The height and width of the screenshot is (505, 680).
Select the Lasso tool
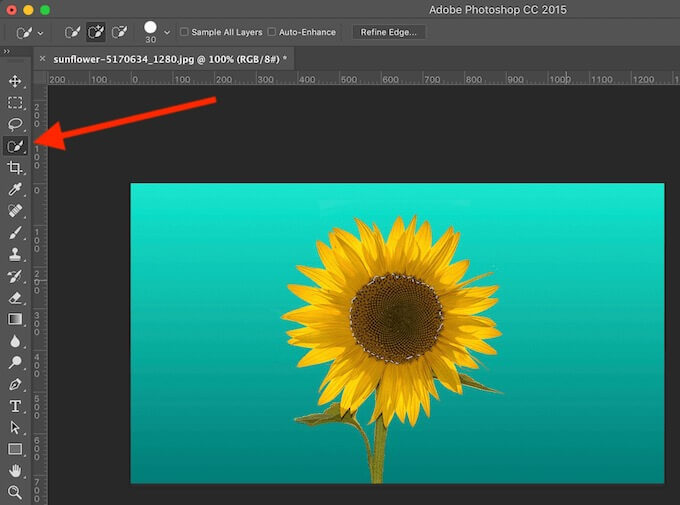[x=15, y=124]
